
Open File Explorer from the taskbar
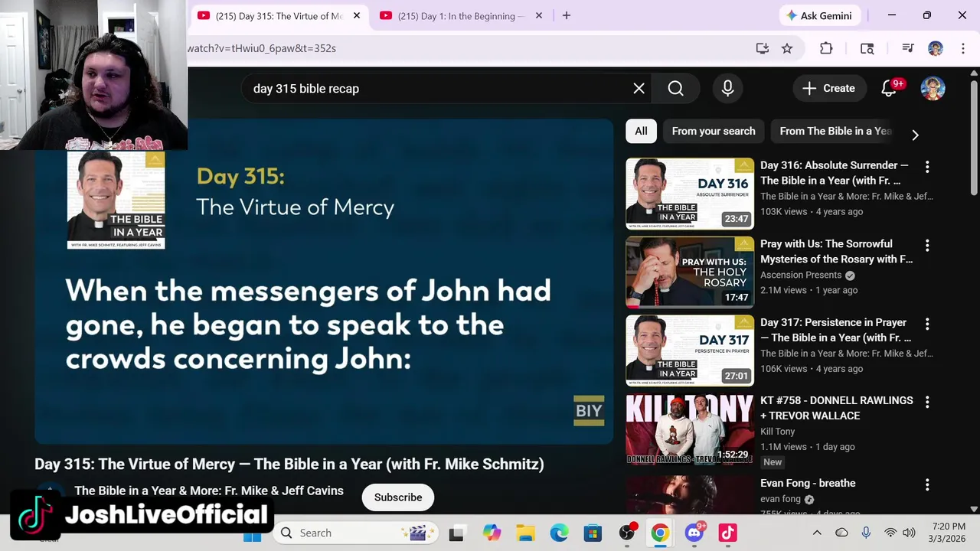click(x=525, y=533)
